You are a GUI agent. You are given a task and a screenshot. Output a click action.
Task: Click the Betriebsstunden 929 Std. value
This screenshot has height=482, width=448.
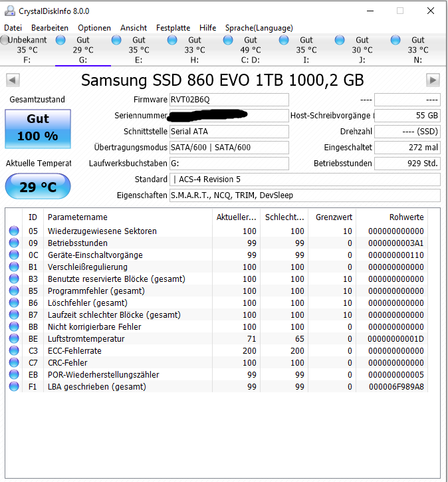[407, 164]
